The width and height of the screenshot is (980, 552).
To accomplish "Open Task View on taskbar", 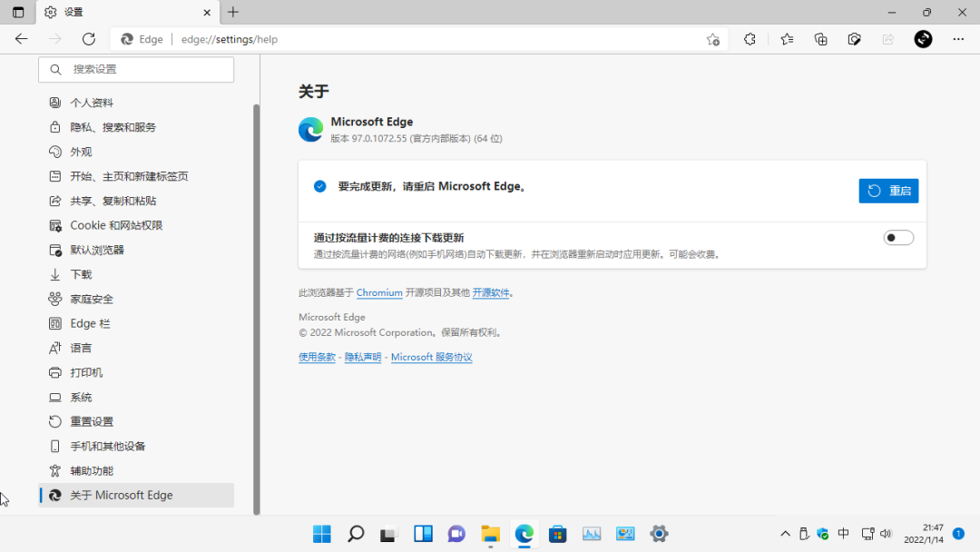I will point(388,534).
